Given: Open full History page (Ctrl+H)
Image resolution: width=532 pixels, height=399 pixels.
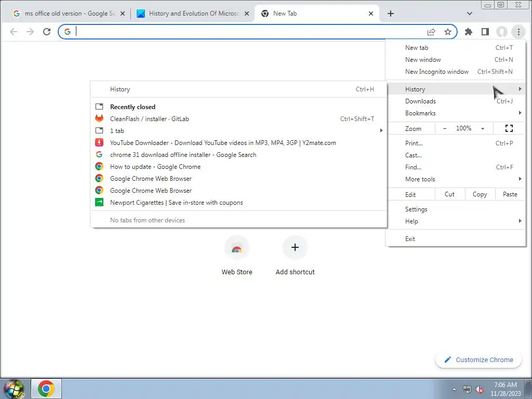Looking at the screenshot, I should (238, 89).
